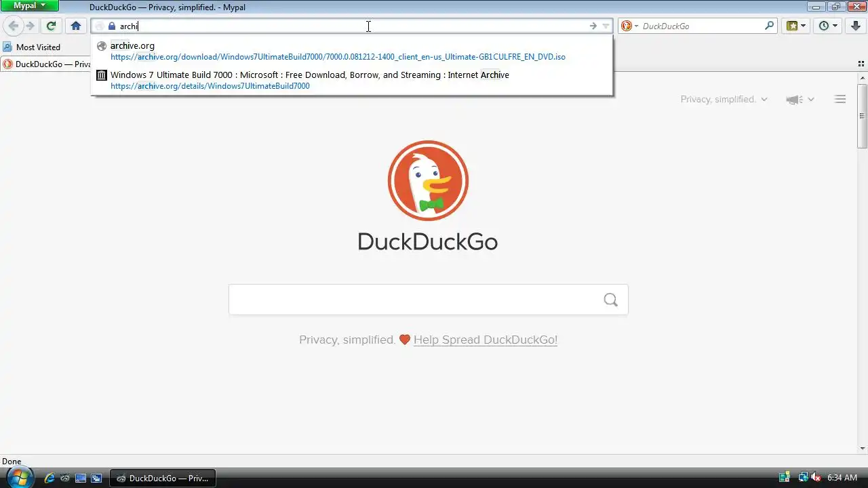Screen dimensions: 868x488
Task: Open the 6:34 AM clock
Action: (842, 478)
